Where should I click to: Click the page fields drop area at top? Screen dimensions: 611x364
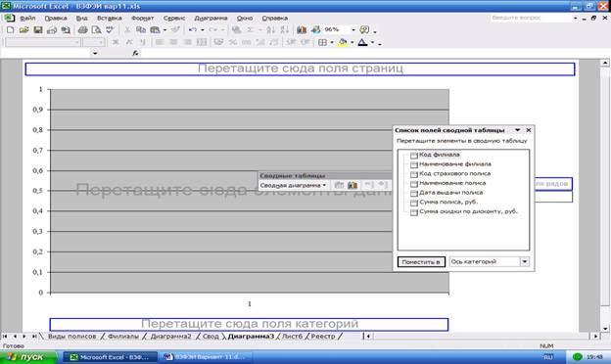click(300, 68)
